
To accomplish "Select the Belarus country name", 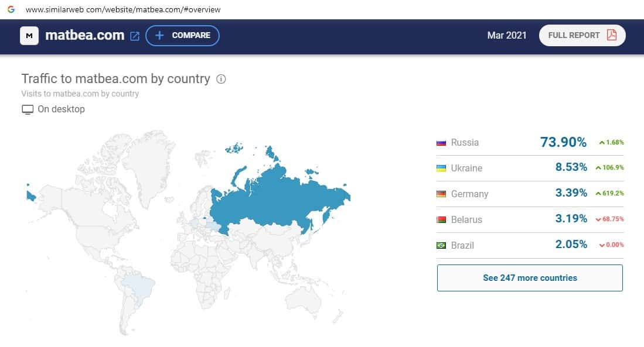I will point(466,220).
